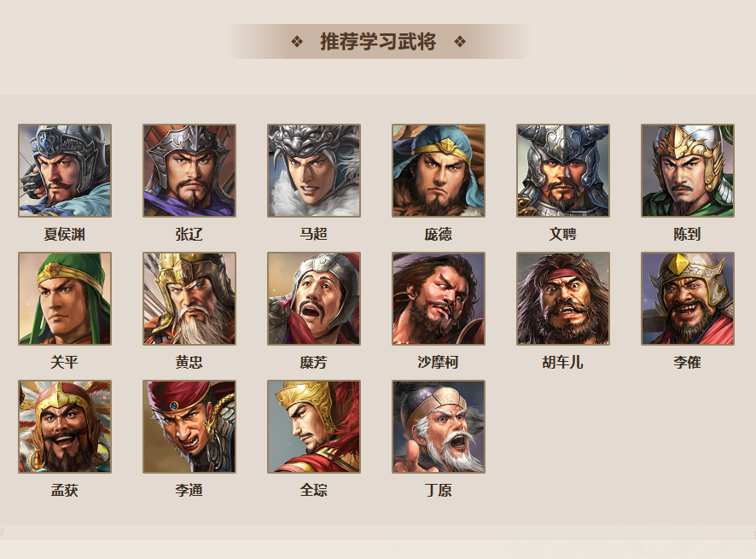Image resolution: width=756 pixels, height=559 pixels.
Task: Click the 推荐学习武将 section header
Action: (x=378, y=42)
